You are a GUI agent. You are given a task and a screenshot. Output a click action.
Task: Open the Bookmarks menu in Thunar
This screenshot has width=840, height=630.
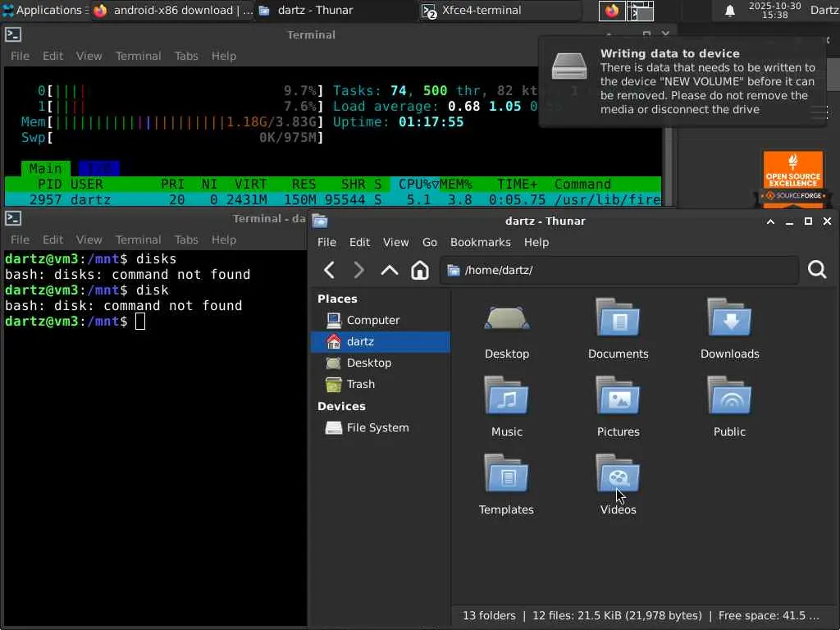[x=480, y=242]
